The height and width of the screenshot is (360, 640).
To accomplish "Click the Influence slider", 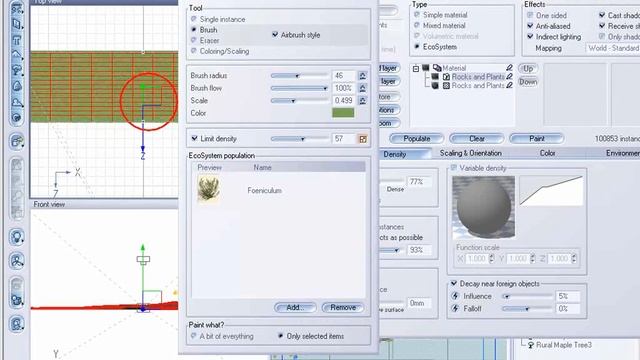I will coord(527,296).
